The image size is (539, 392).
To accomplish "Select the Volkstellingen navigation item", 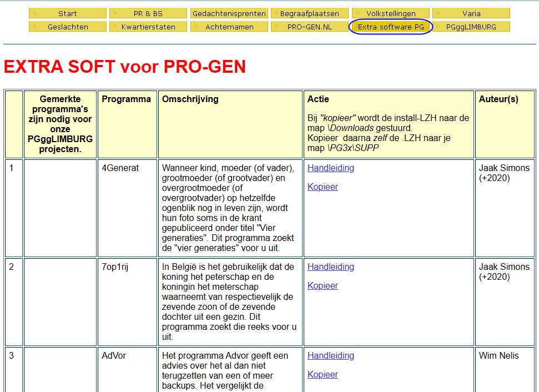I will pos(391,13).
